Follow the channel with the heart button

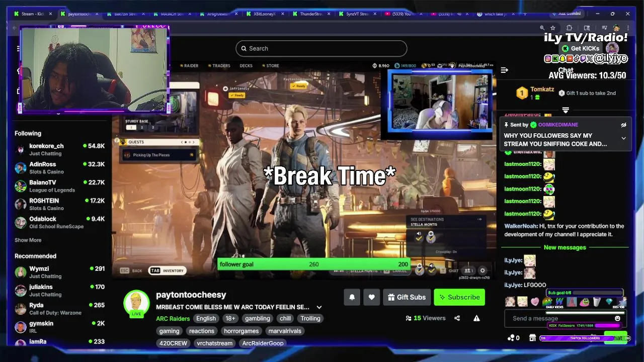371,297
